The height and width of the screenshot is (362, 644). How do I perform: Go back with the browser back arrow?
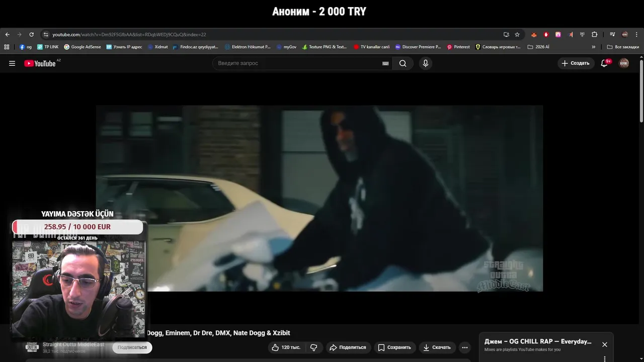click(x=7, y=35)
